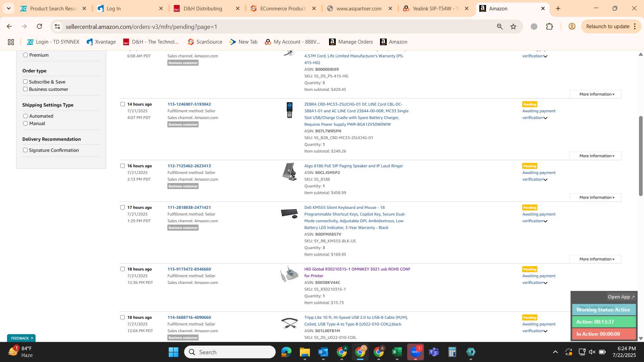The width and height of the screenshot is (644, 362).
Task: Click the Open App button in the tracker widget
Action: (621, 297)
